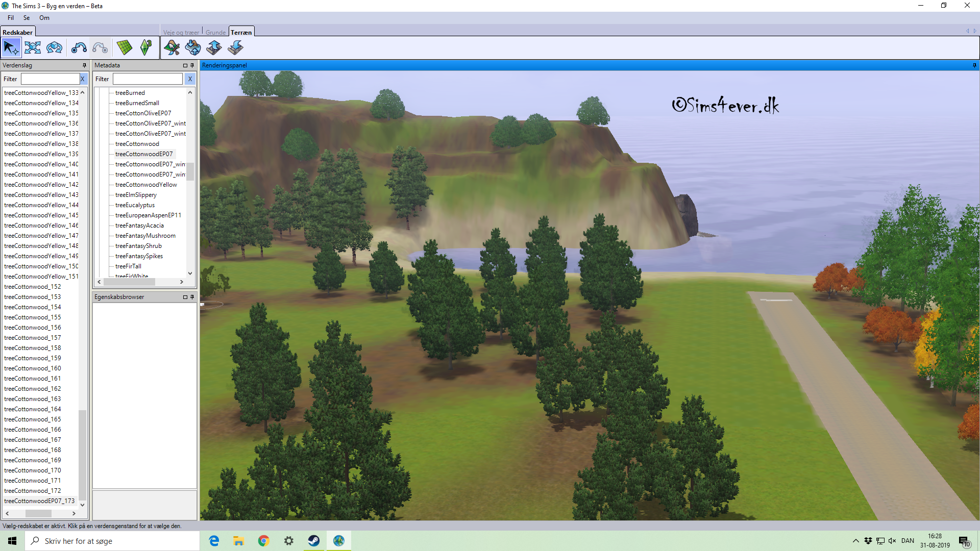Viewport: 980px width, 551px height.
Task: Open the Se menu
Action: [x=27, y=18]
